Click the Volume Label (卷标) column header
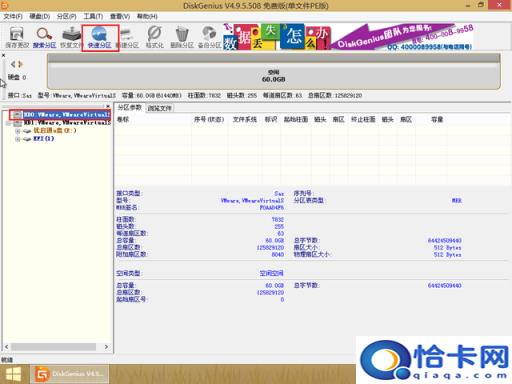This screenshot has width=512, height=384. 123,119
